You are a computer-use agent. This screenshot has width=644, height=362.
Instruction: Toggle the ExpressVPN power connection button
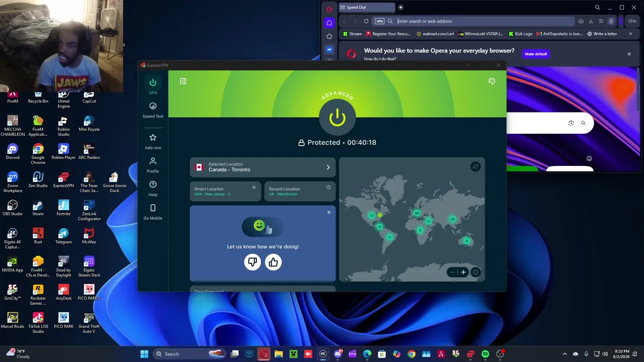(x=337, y=117)
